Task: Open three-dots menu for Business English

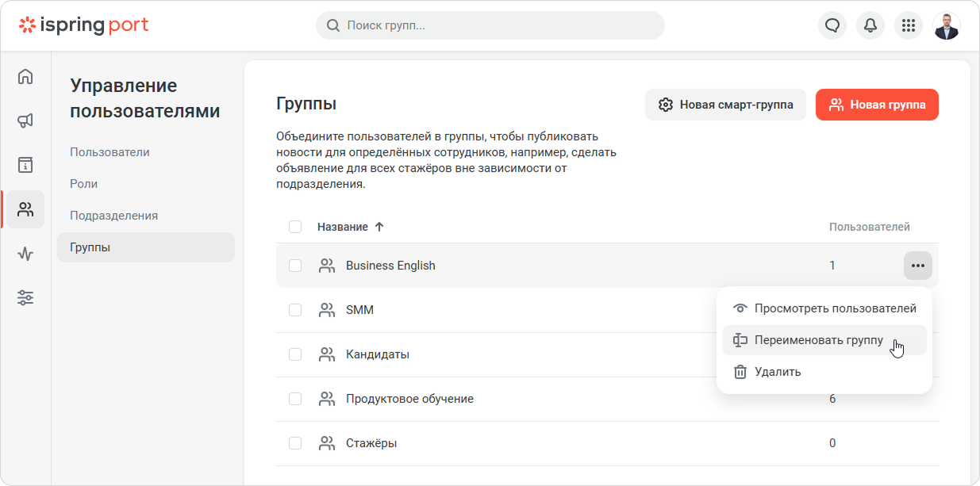Action: click(x=918, y=266)
